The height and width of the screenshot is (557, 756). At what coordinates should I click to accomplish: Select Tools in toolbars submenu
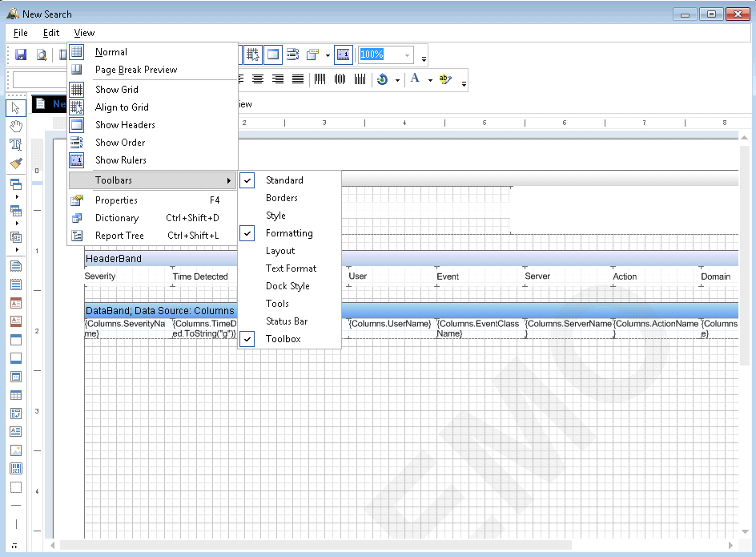point(290,304)
